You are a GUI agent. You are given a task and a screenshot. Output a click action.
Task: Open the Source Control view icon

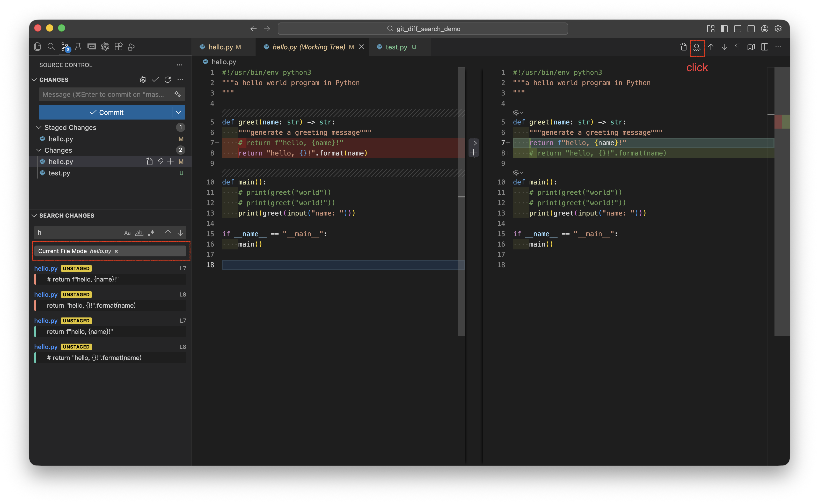coord(65,47)
